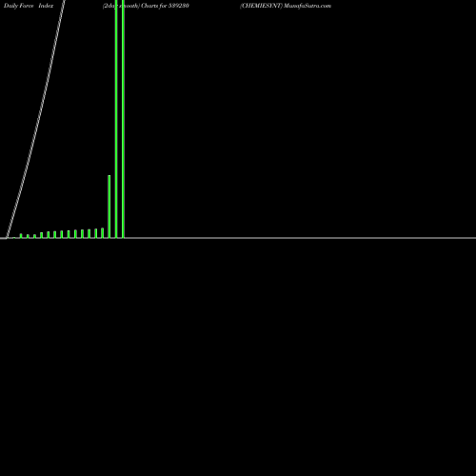Click the '(CHEMIESYNT) MunafaSutra.com' label
The image size is (476, 476).
point(286,6)
